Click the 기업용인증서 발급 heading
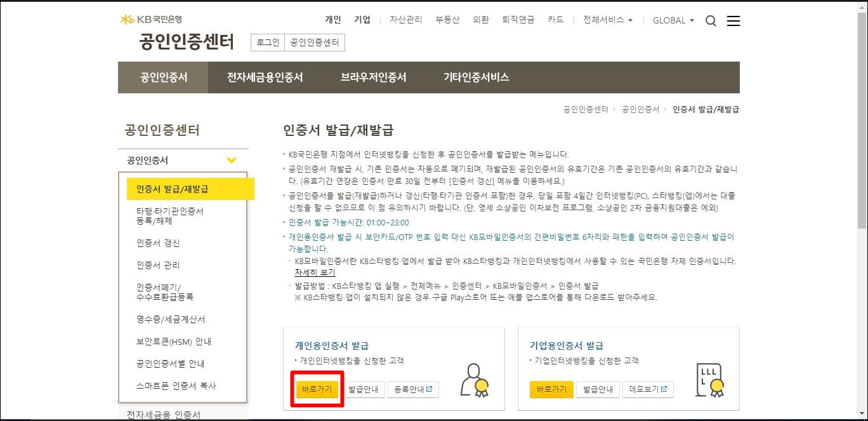The height and width of the screenshot is (421, 868). [x=567, y=345]
